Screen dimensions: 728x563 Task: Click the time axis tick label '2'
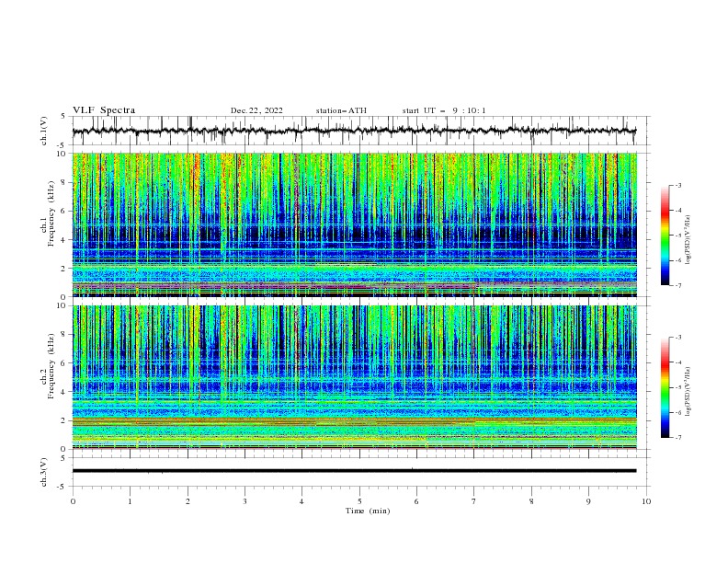tap(188, 501)
